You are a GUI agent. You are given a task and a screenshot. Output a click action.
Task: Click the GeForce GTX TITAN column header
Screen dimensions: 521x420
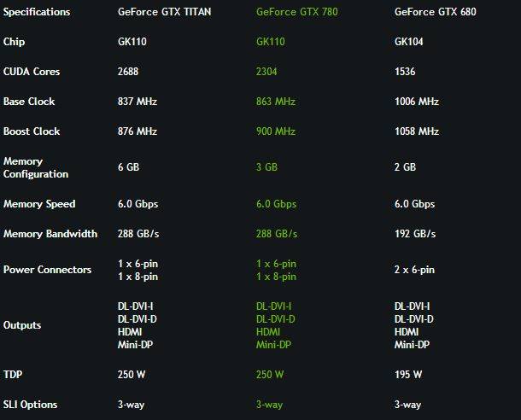(x=164, y=12)
